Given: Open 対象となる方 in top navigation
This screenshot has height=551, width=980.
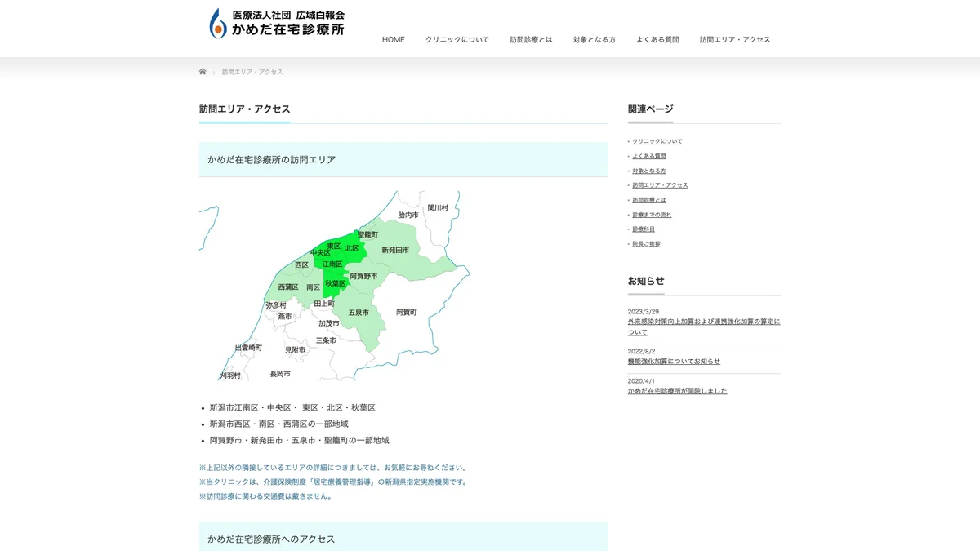Looking at the screenshot, I should click(595, 39).
